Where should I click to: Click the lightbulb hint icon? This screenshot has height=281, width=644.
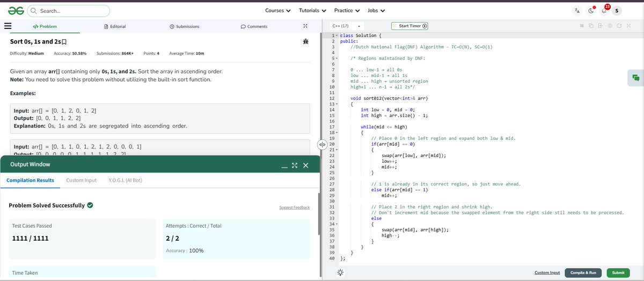[339, 272]
